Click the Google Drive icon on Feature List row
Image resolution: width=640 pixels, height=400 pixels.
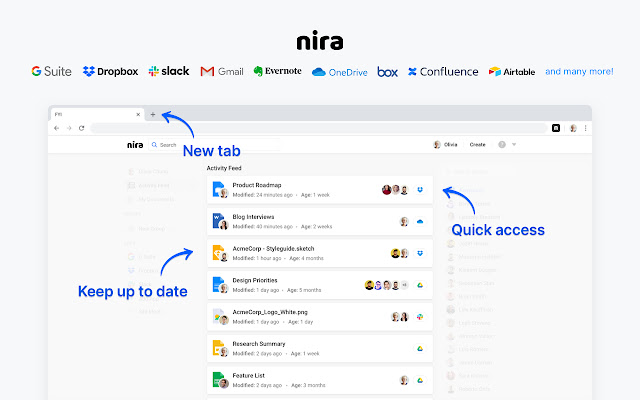[420, 380]
